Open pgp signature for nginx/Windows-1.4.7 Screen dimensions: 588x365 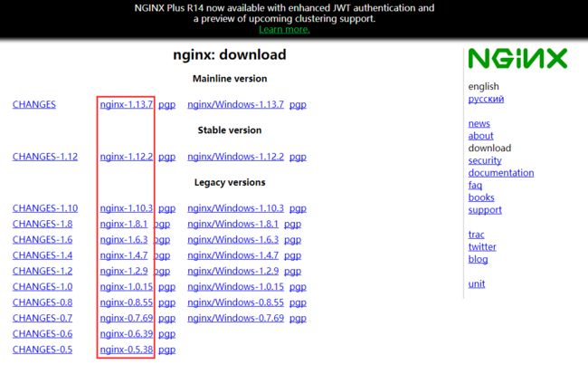(x=292, y=255)
